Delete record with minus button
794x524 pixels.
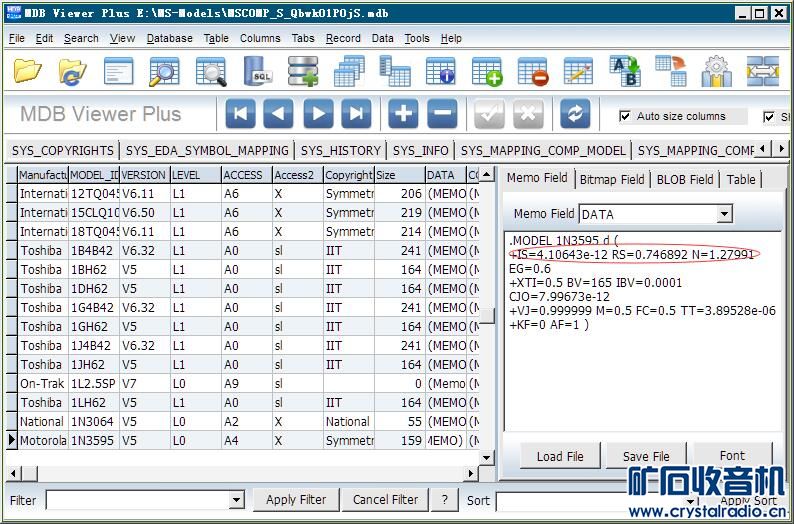(x=442, y=113)
